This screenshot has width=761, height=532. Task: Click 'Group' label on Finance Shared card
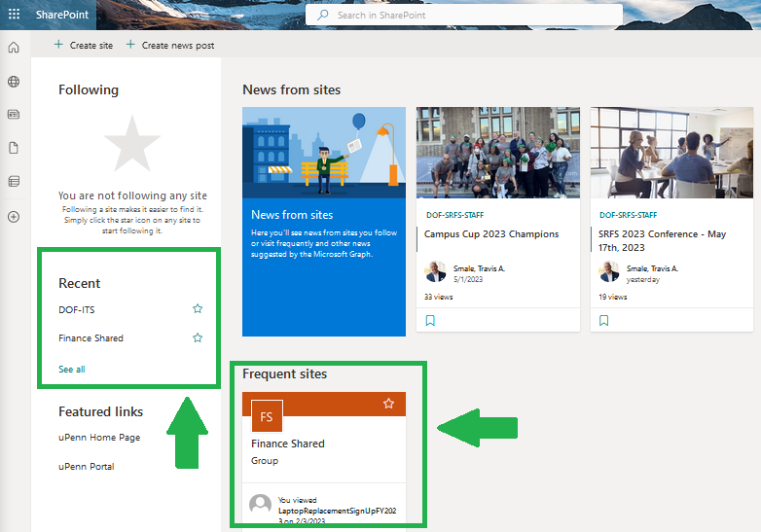(265, 461)
